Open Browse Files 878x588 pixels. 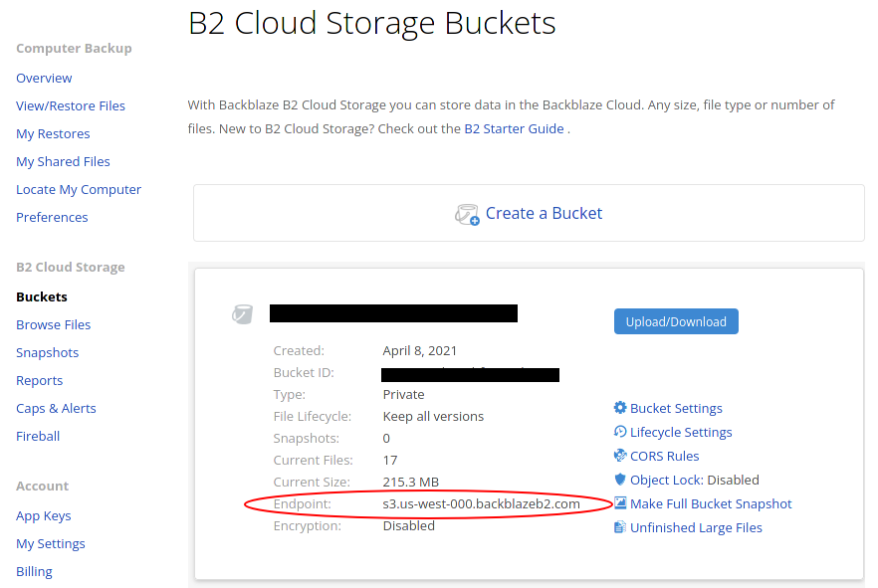53,324
